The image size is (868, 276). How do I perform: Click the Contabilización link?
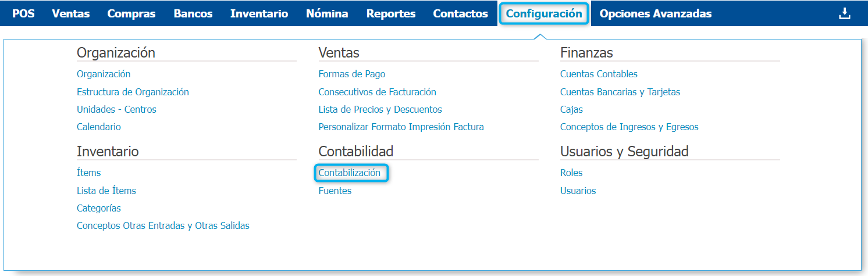point(350,173)
